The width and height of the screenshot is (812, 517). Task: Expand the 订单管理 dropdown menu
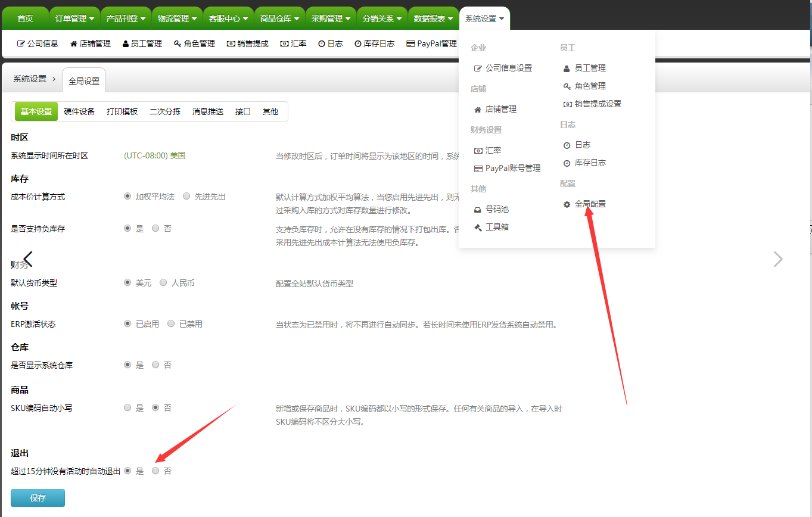[74, 18]
